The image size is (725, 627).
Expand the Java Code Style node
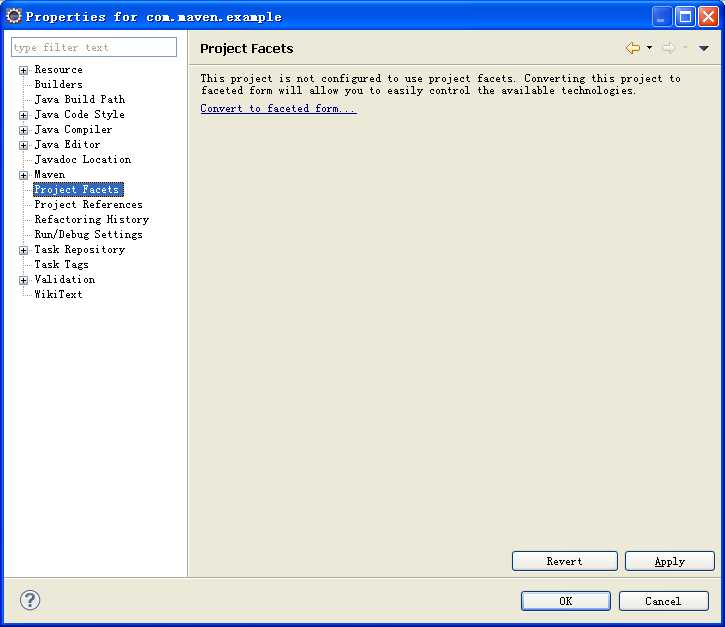[23, 115]
